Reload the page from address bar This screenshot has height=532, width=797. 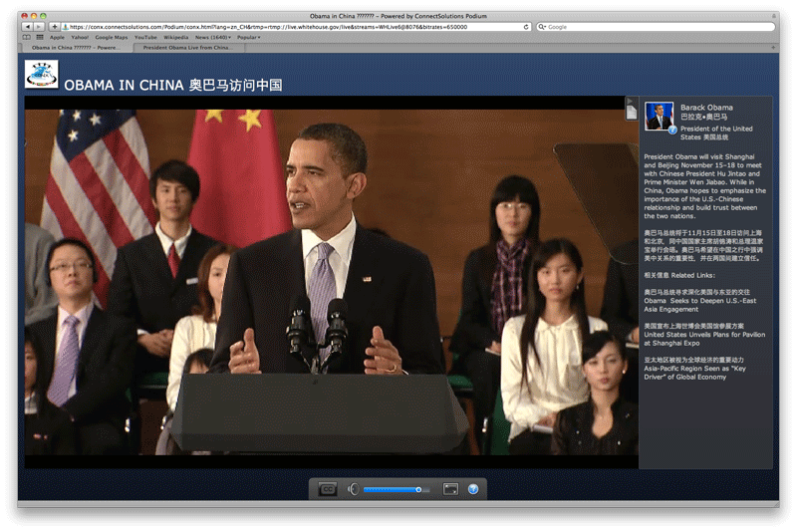coord(524,27)
